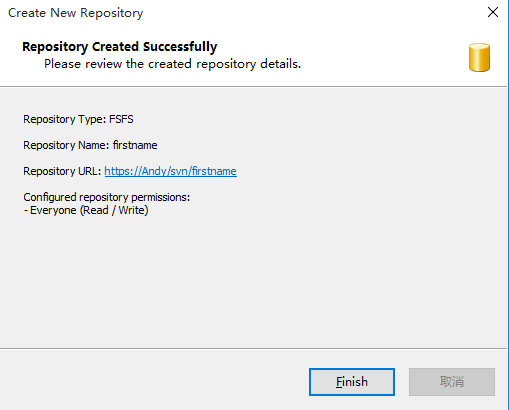
Task: Click the greyed-out 取消 cancel button
Action: (x=452, y=382)
